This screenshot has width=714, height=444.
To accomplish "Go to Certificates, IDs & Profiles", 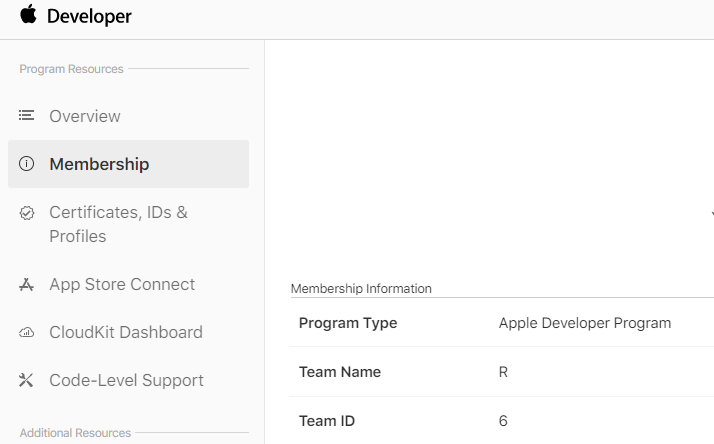I will 118,224.
